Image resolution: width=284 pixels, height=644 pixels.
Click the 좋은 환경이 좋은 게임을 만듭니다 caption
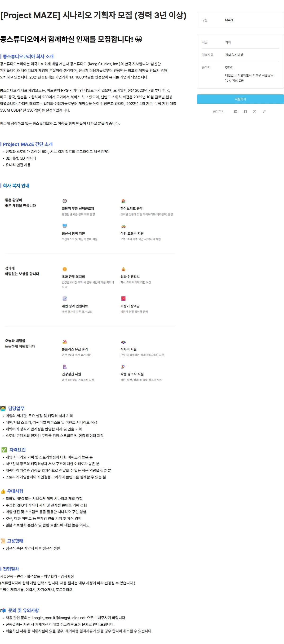21,203
